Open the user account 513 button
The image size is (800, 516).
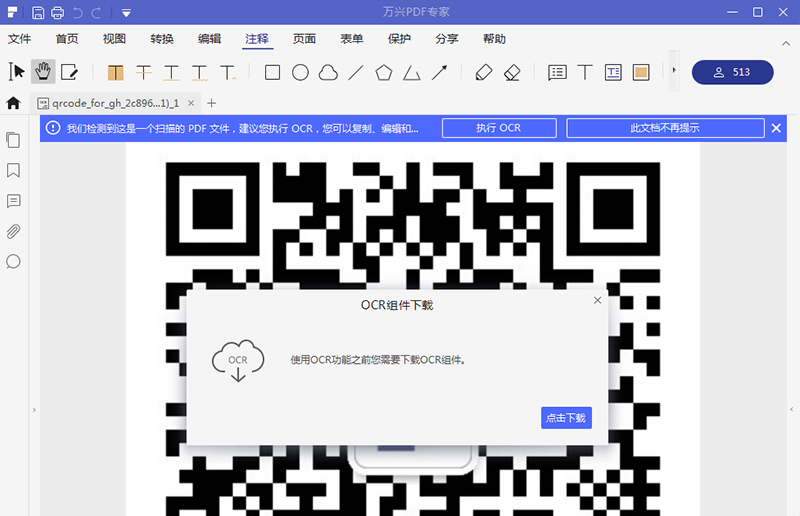(732, 72)
